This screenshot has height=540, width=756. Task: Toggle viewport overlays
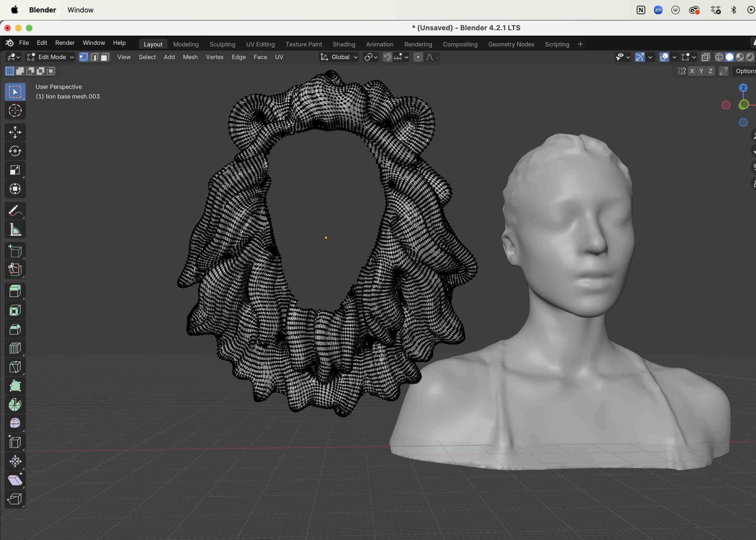point(664,57)
